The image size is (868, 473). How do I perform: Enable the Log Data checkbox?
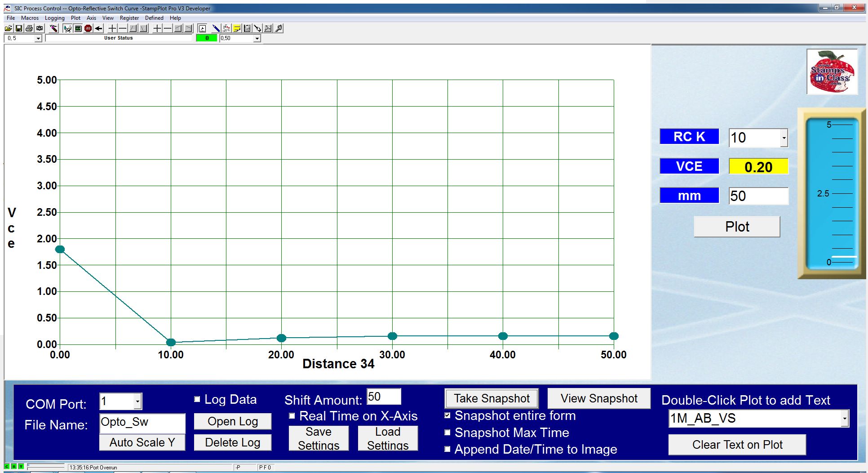pos(197,399)
